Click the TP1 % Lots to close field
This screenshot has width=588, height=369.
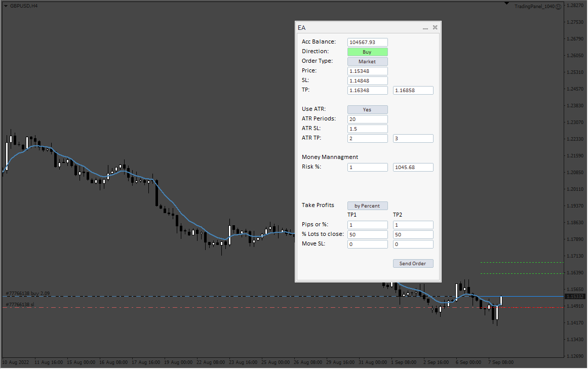pos(368,235)
